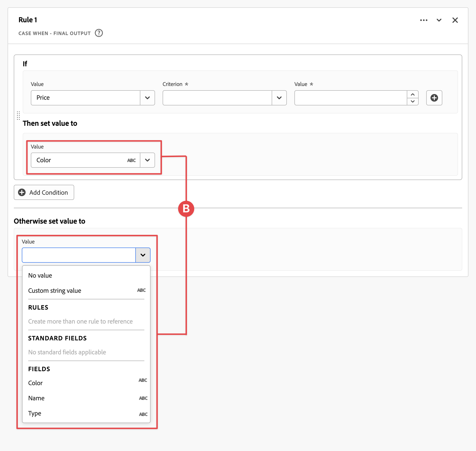Select the Color field option

(x=35, y=383)
